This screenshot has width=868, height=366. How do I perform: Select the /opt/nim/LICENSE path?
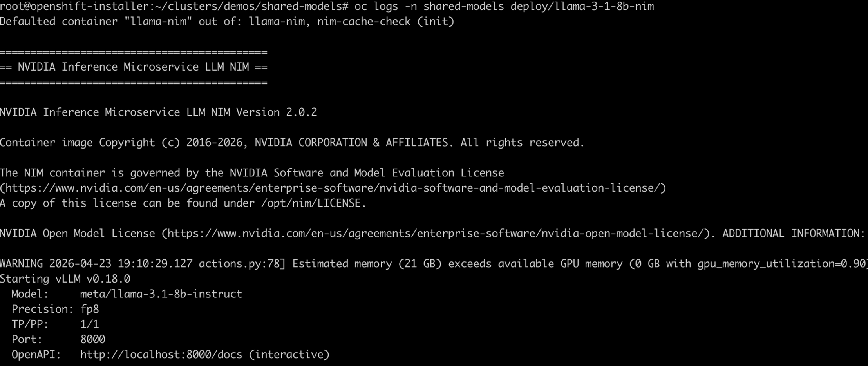(x=311, y=203)
